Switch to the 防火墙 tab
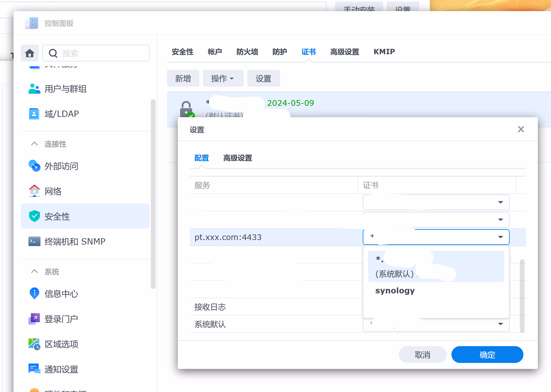 [x=247, y=52]
